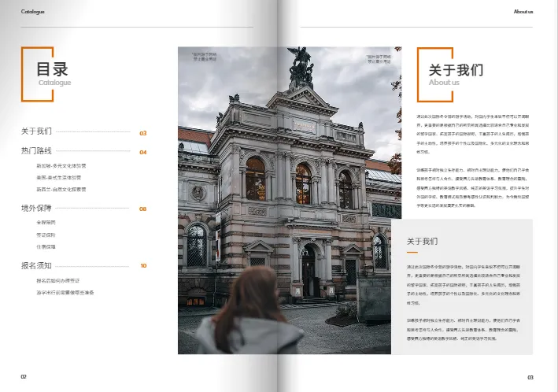Click the small 'Catalogue' header at the top left
The width and height of the screenshot is (558, 392).
pos(33,11)
